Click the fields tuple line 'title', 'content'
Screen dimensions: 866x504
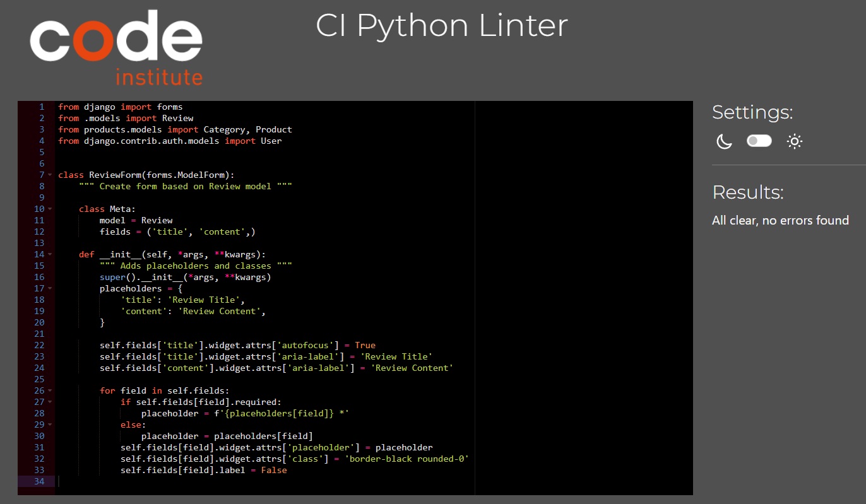tap(177, 231)
